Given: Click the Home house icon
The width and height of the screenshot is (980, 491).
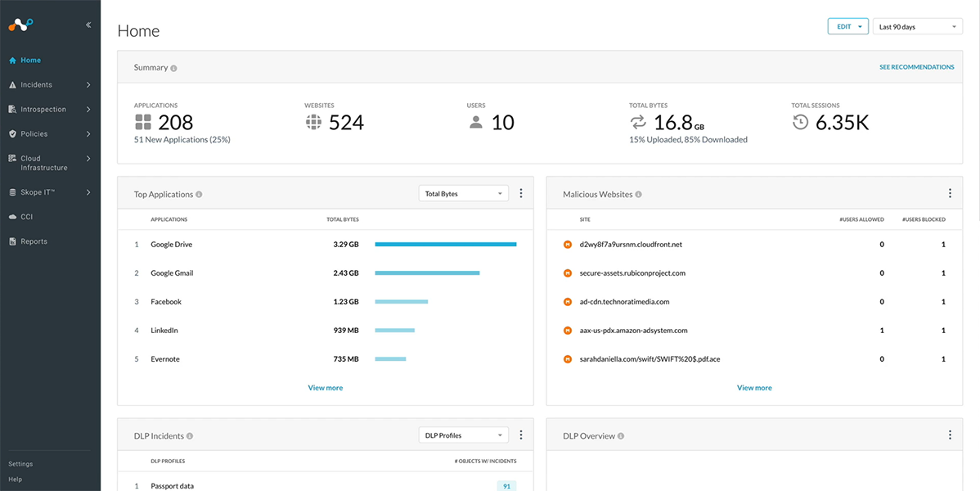Looking at the screenshot, I should click(x=12, y=61).
